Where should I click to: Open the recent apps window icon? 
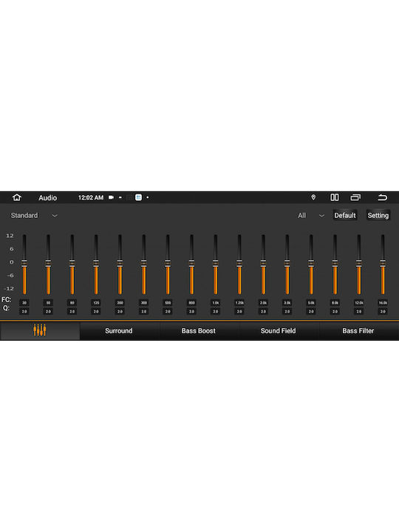[x=355, y=197]
